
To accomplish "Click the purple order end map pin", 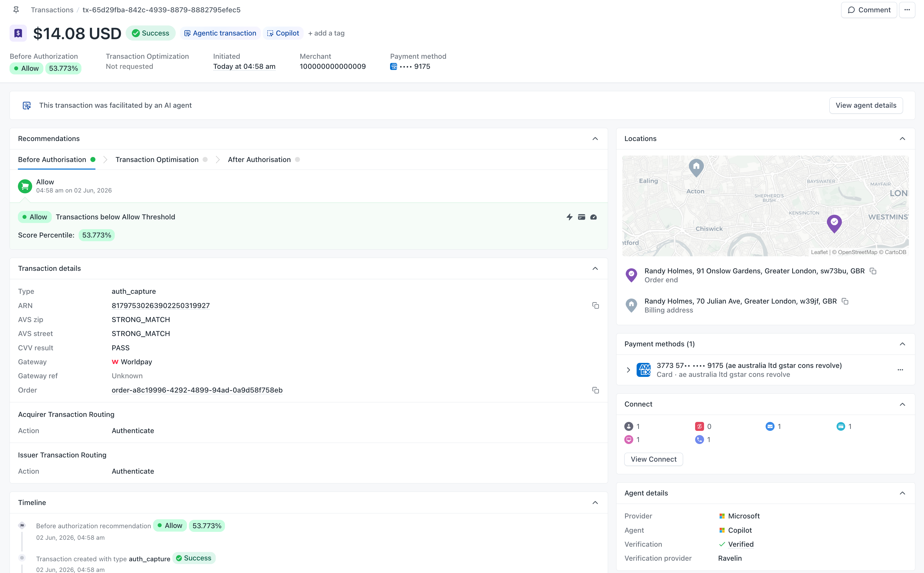I will (834, 224).
